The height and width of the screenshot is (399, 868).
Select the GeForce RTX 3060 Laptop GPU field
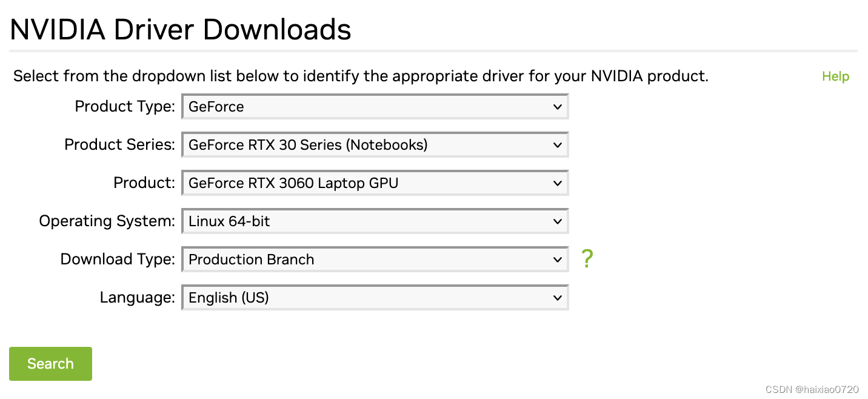pos(375,183)
